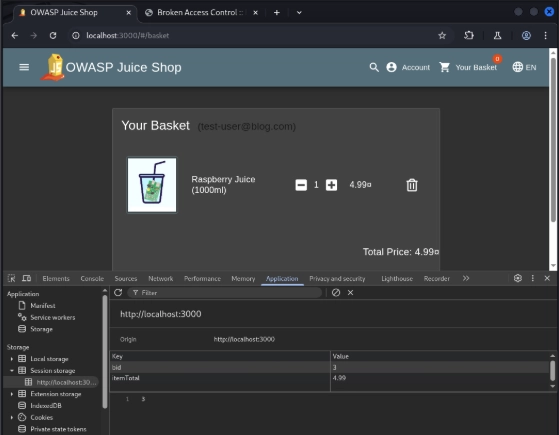Screen dimensions: 559x435
Task: Switch to the Memory tab
Action: pyautogui.click(x=243, y=278)
